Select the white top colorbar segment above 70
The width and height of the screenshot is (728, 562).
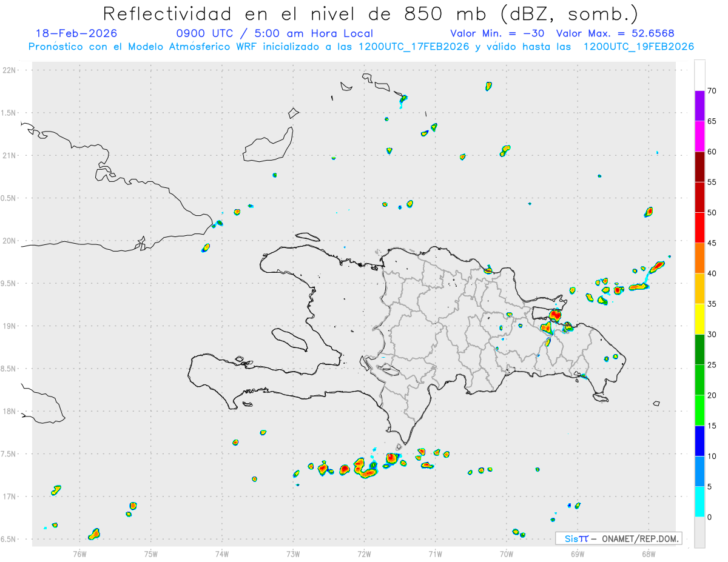click(x=699, y=75)
